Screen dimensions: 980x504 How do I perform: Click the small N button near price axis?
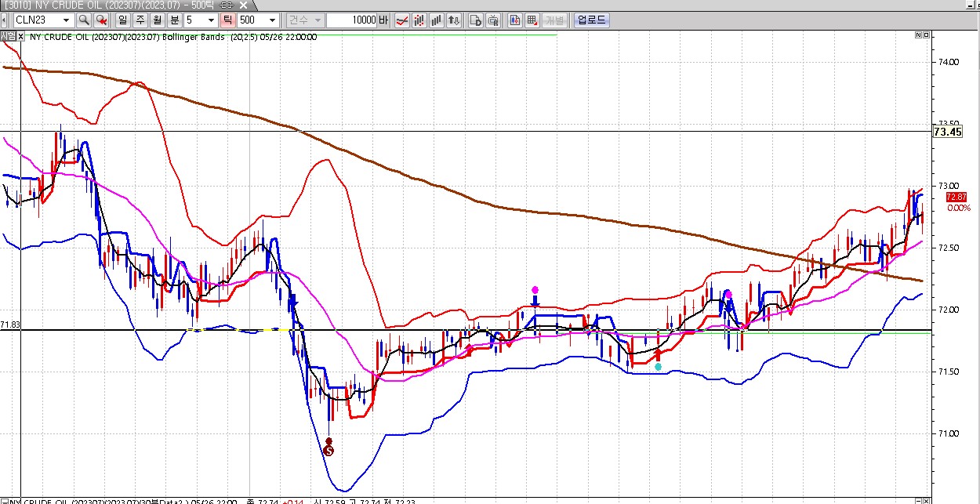click(x=918, y=35)
